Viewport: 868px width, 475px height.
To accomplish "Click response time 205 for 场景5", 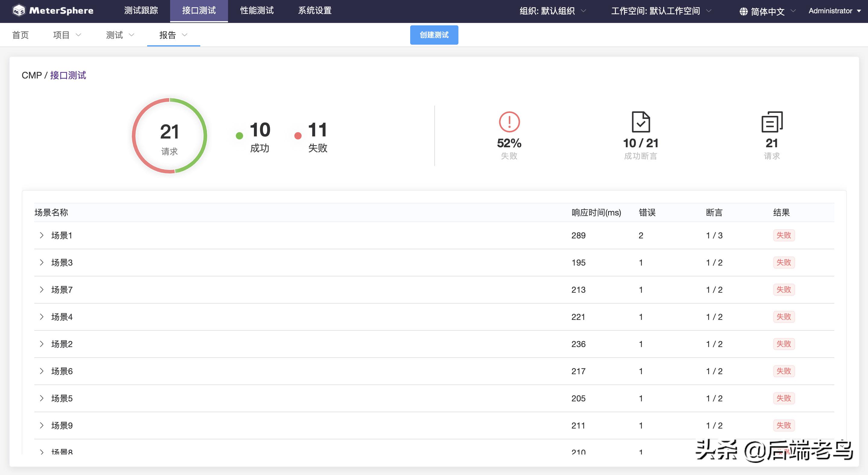I will click(x=578, y=398).
